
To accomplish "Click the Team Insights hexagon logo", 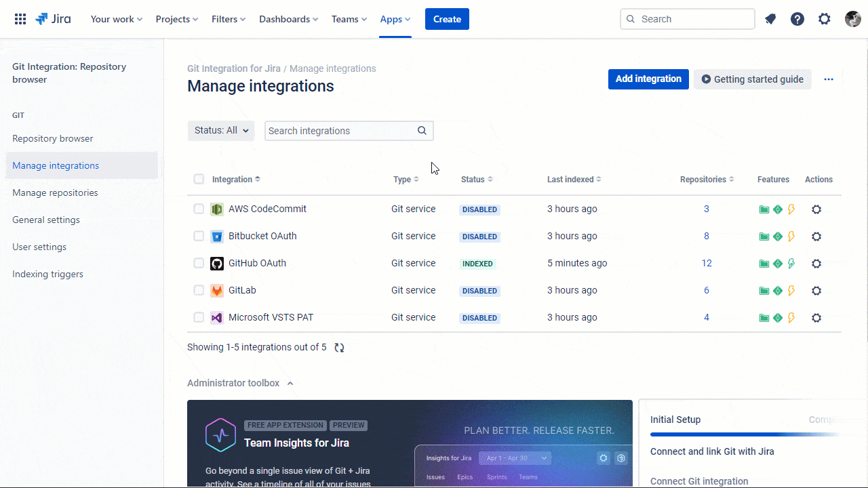I will pyautogui.click(x=220, y=435).
